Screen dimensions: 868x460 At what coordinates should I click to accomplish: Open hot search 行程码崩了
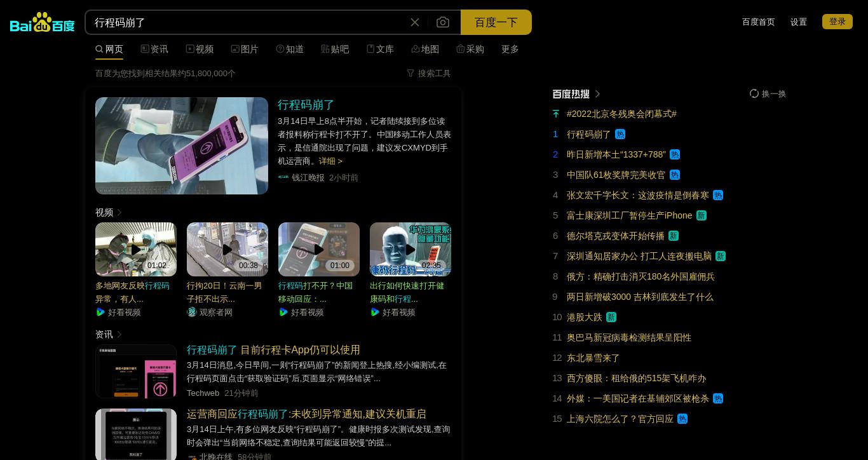click(588, 134)
